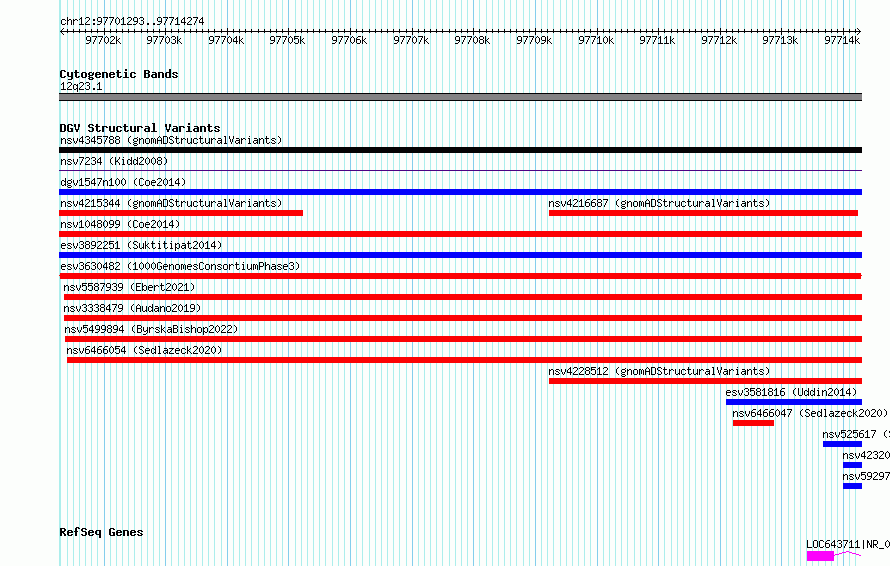The width and height of the screenshot is (890, 566).
Task: Select the nsv4215344 gnomAD label
Action: click(171, 203)
